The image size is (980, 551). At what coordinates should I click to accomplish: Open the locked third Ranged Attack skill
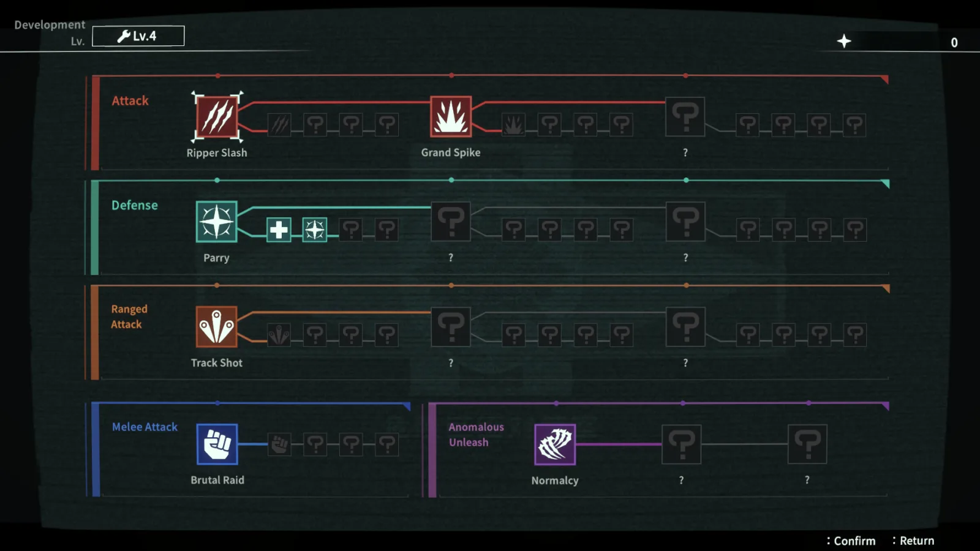[x=685, y=327]
